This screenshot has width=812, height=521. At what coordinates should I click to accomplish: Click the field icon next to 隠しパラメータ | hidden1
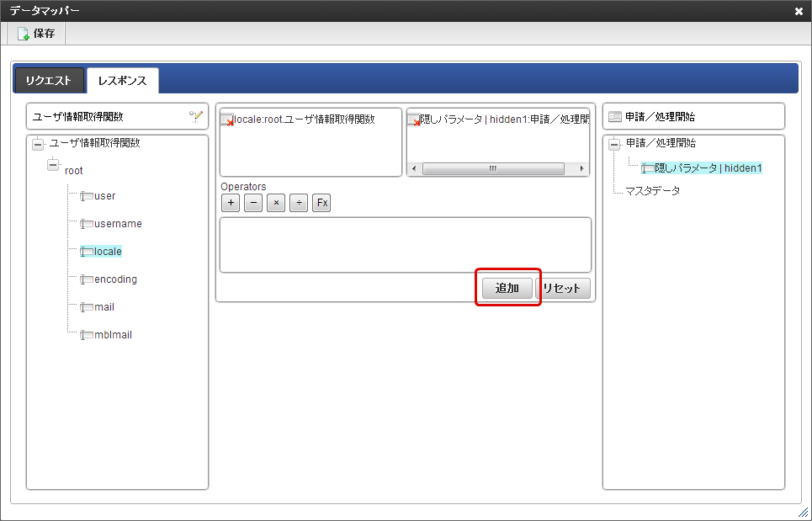(x=648, y=168)
